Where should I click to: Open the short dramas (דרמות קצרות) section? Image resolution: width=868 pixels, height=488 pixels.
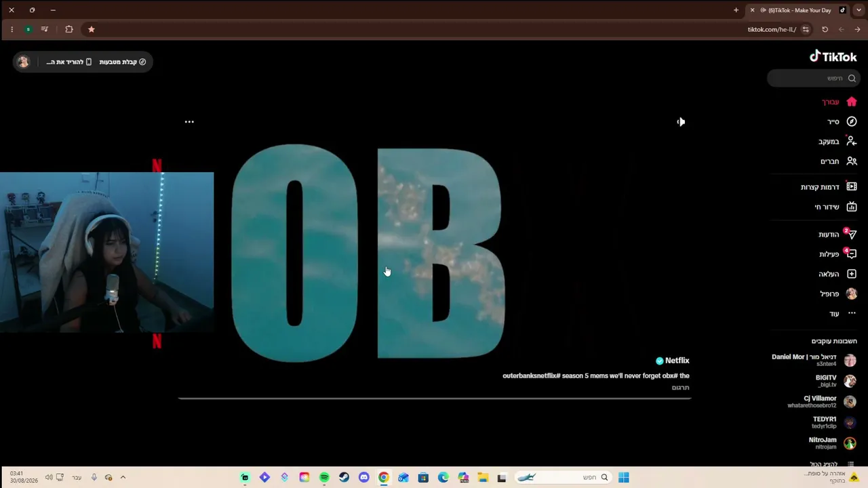829,187
